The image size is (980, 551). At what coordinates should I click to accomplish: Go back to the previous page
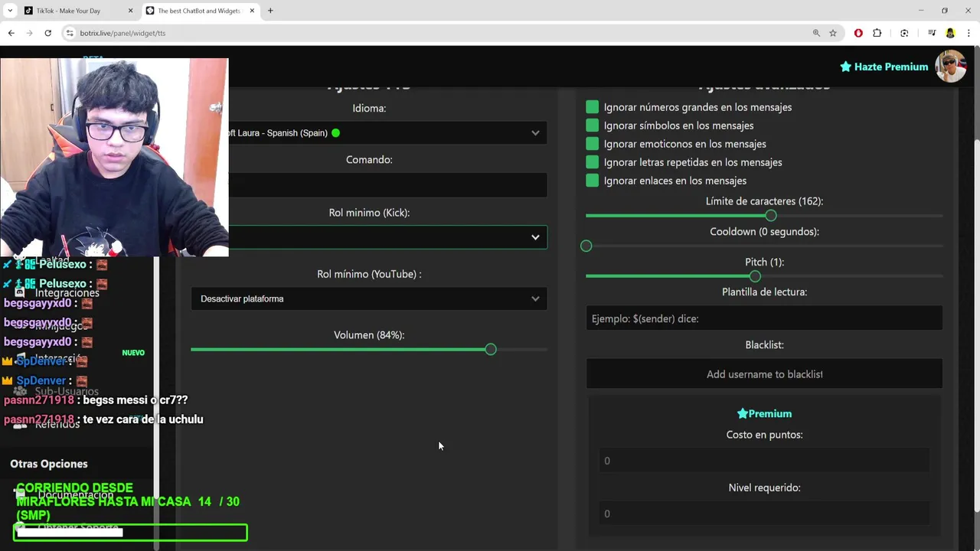(11, 33)
